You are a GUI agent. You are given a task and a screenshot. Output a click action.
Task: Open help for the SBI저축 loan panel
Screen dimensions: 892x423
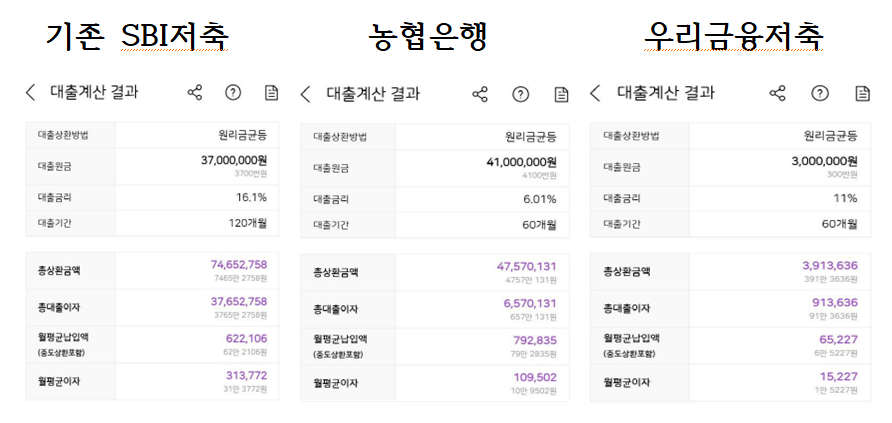tap(233, 93)
